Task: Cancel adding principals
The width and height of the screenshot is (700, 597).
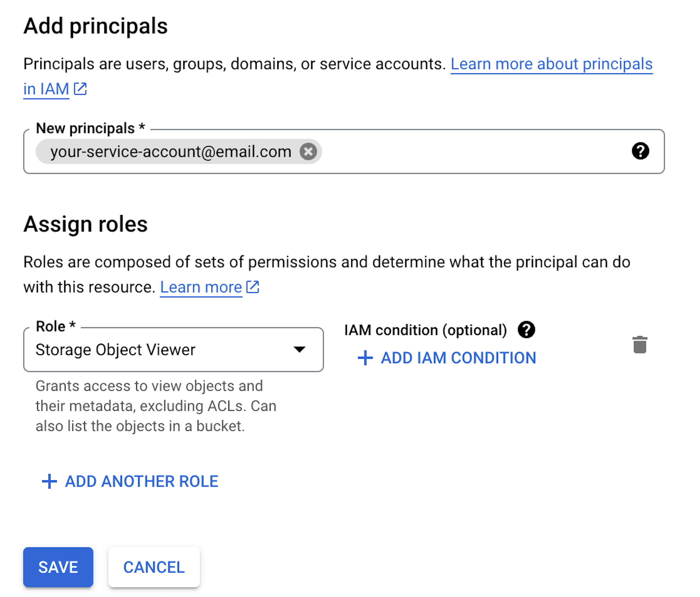Action: tap(154, 567)
